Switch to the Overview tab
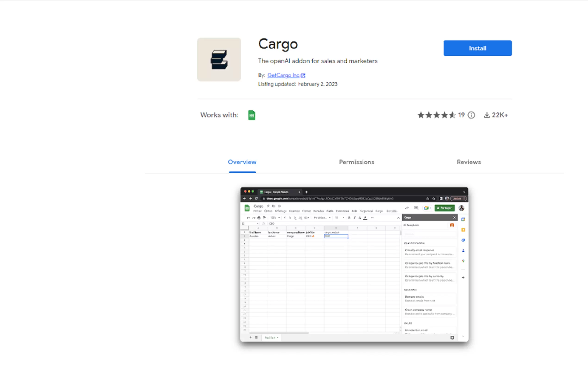This screenshot has width=588, height=368. 242,162
